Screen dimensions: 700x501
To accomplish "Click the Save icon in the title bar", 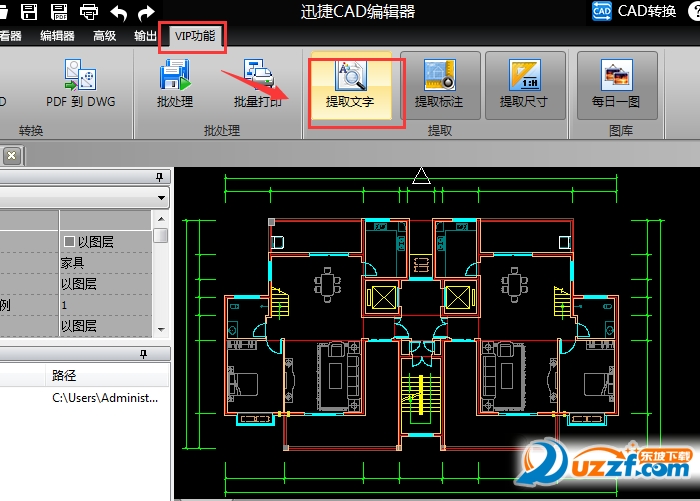I will (29, 12).
